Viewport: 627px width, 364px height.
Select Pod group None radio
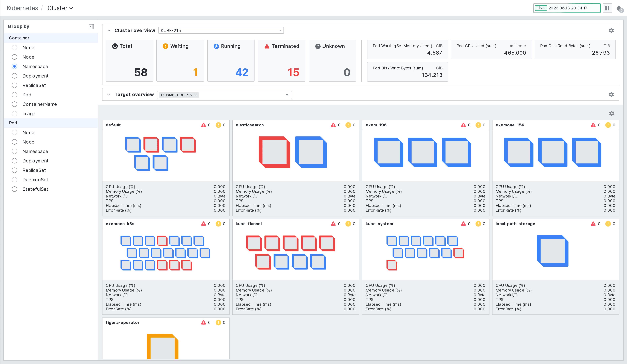pos(14,132)
